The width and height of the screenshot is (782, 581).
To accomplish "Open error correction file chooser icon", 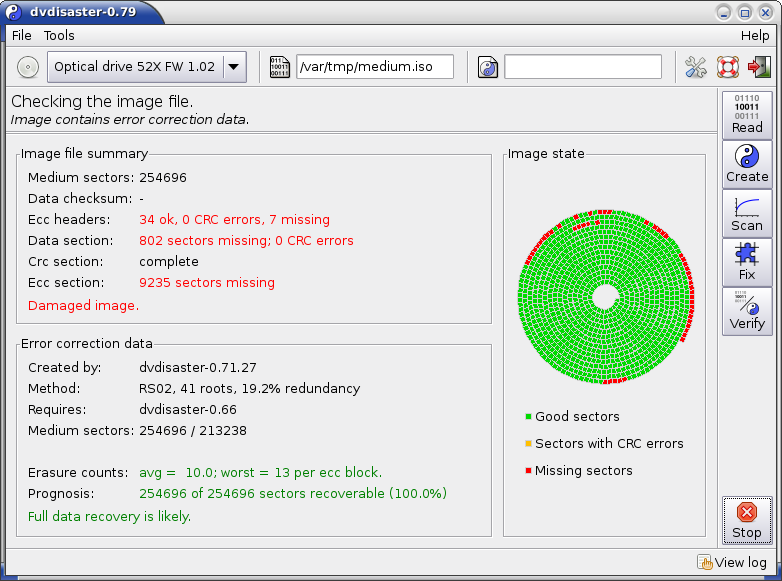I will (x=488, y=67).
